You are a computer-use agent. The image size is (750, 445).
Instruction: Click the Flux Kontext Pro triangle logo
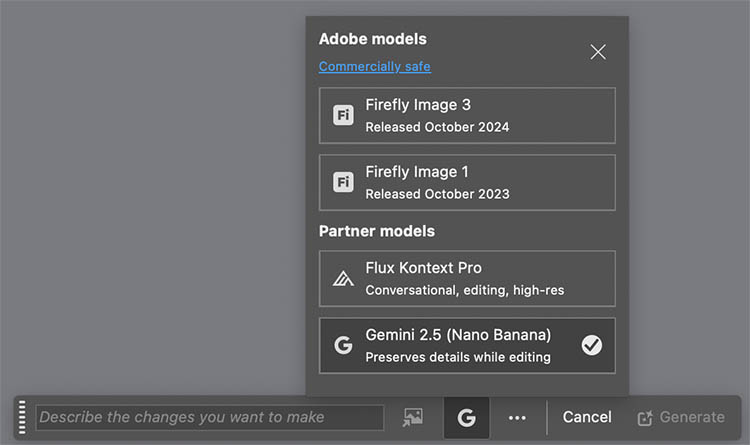(343, 279)
